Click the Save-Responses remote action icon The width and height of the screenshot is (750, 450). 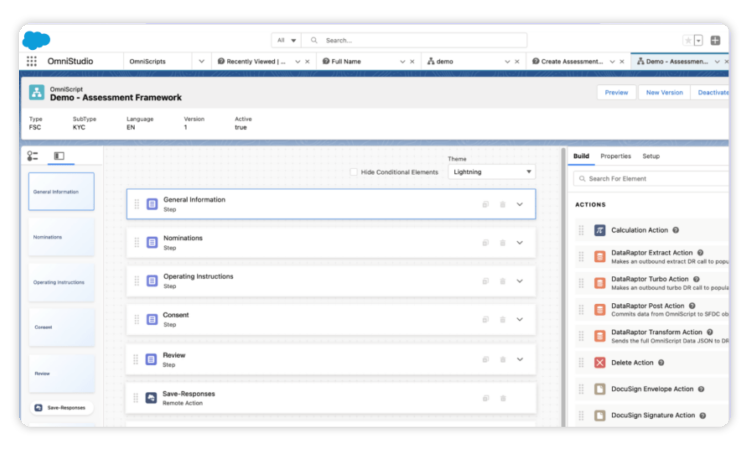pyautogui.click(x=151, y=398)
